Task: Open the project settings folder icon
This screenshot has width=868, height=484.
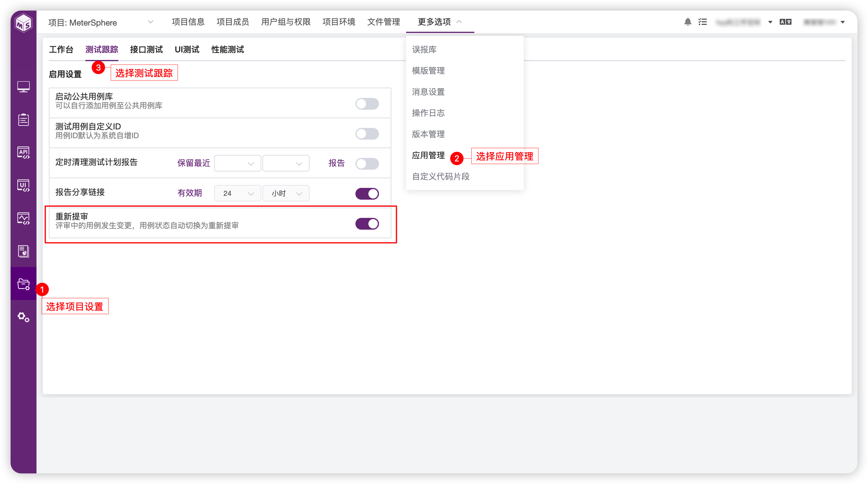Action: tap(23, 284)
